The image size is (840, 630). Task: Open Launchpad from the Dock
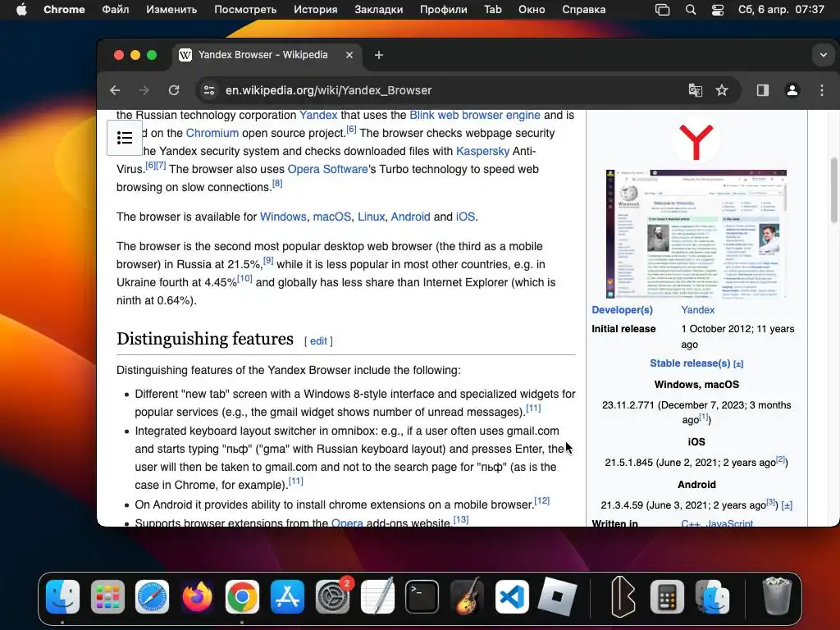click(107, 596)
